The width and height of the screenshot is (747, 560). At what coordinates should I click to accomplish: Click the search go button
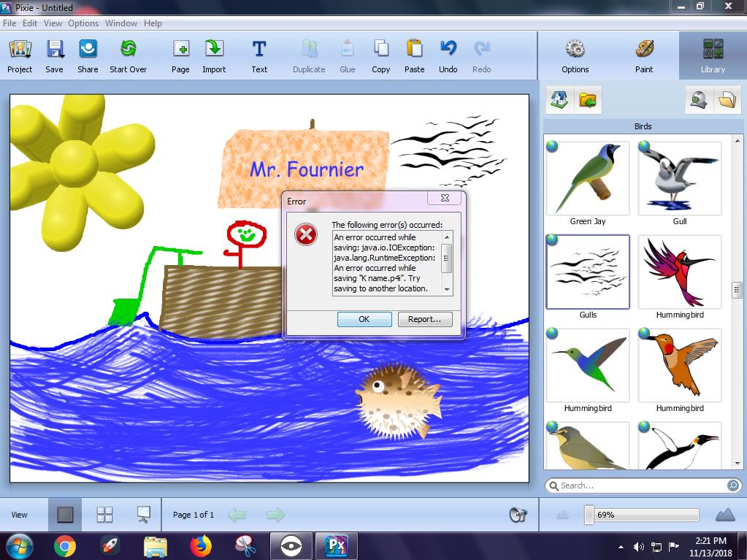[x=733, y=486]
